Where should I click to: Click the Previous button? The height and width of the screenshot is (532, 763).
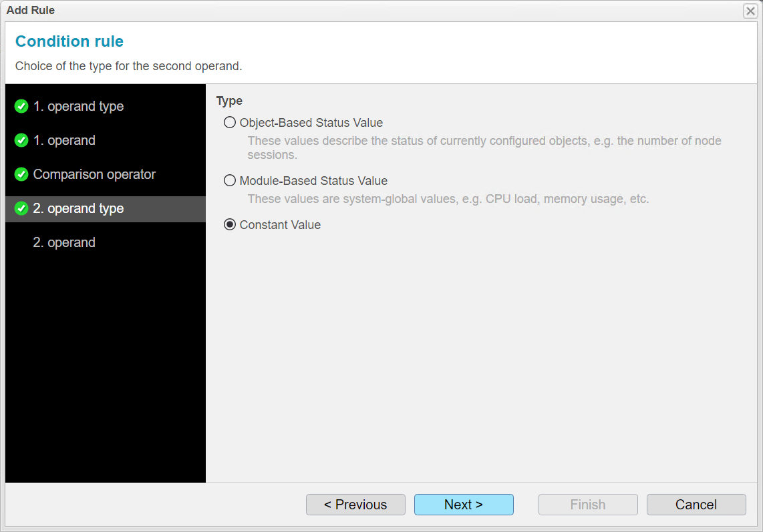tap(355, 505)
